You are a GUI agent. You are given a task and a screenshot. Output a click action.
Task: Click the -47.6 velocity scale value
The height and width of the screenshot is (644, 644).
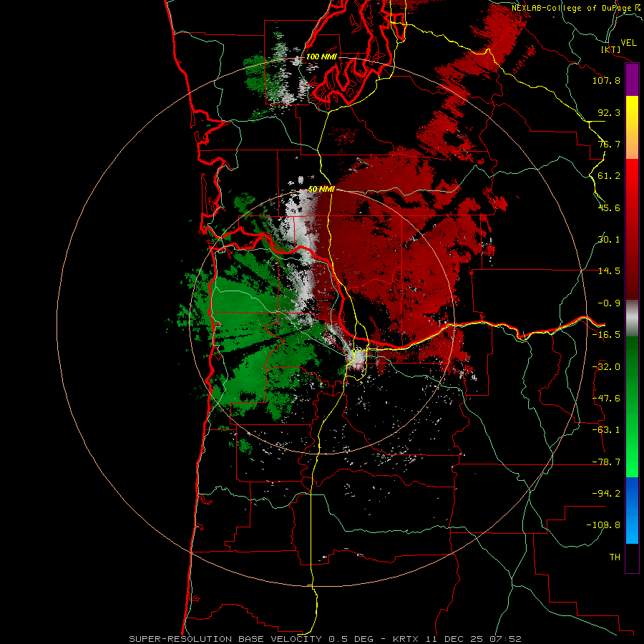point(606,399)
